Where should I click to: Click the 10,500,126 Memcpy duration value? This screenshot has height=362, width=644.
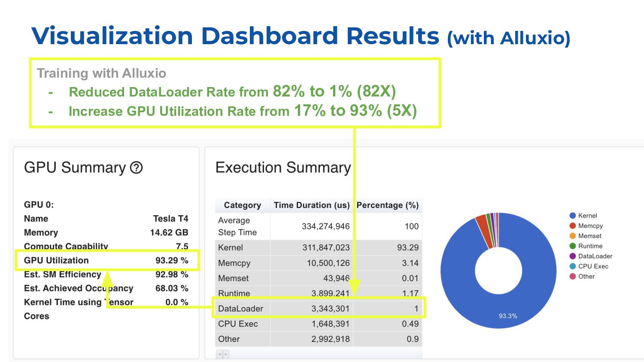pos(328,263)
